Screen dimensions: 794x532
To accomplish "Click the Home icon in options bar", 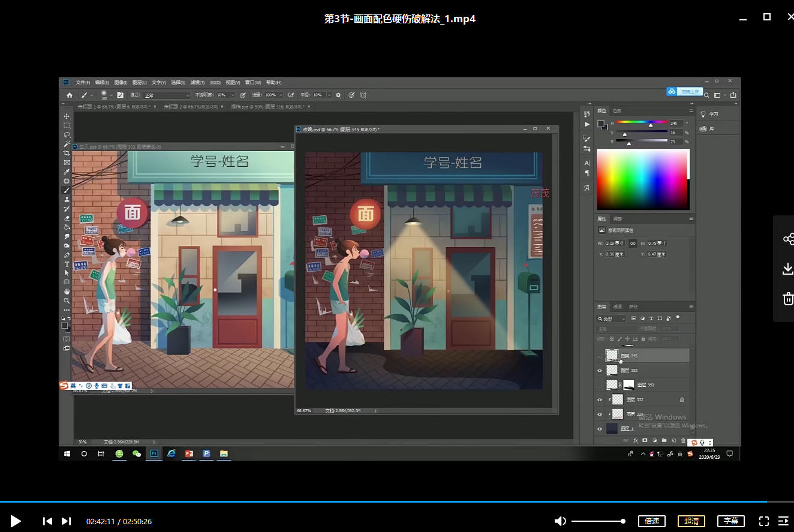I will [x=70, y=95].
